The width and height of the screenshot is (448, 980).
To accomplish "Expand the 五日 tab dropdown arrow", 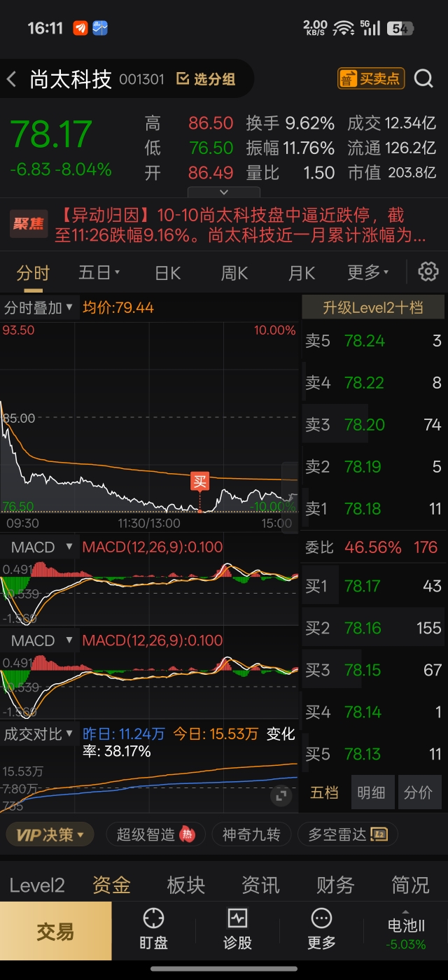I will (x=118, y=272).
